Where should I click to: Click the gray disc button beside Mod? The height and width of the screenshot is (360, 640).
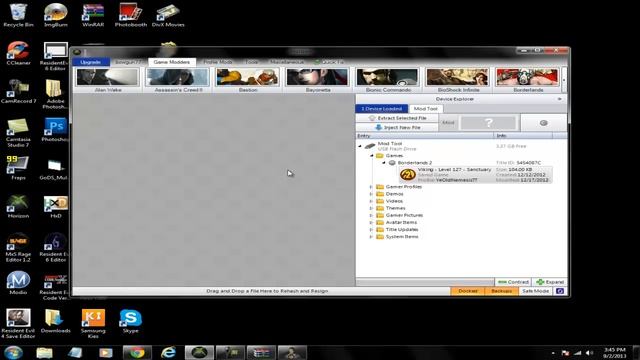click(x=544, y=122)
